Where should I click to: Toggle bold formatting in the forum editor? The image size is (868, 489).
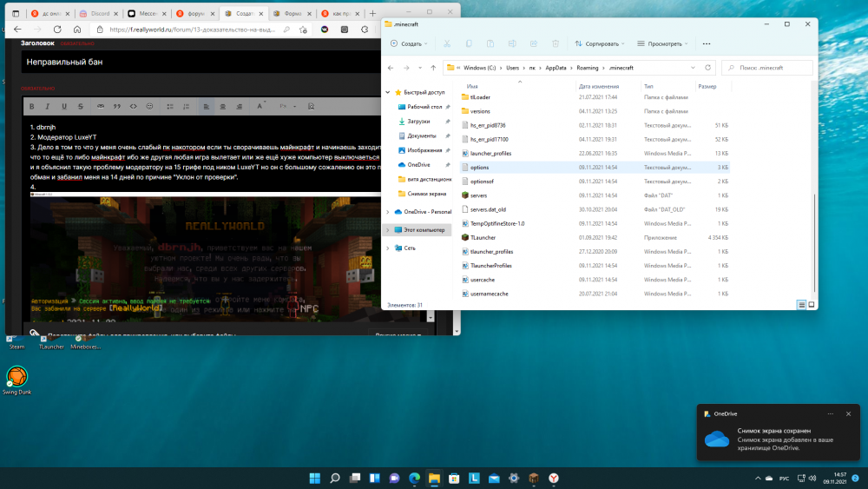[31, 106]
